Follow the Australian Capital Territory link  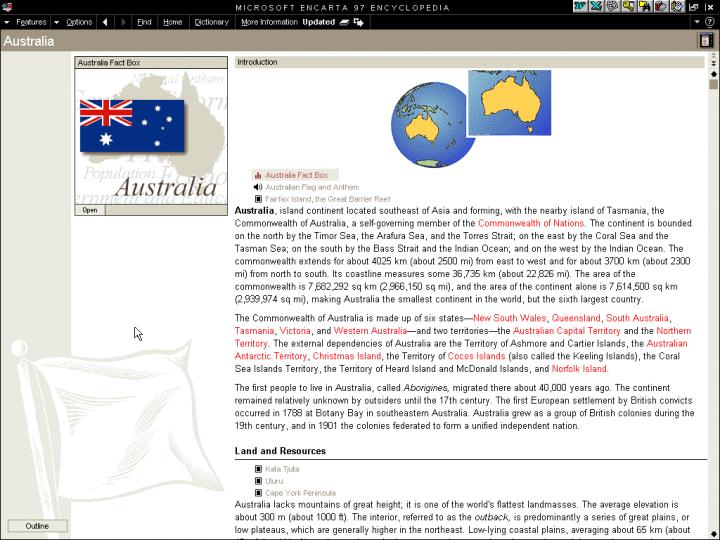(566, 331)
